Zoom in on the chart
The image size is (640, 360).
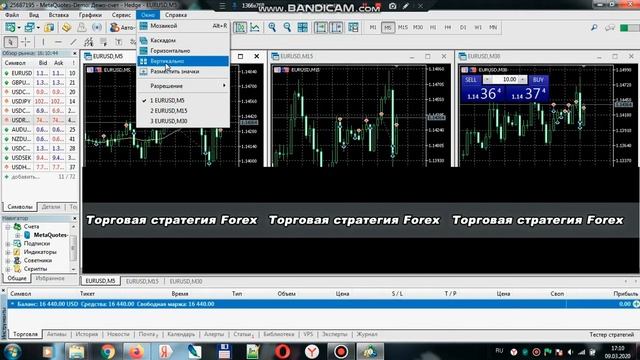click(272, 27)
